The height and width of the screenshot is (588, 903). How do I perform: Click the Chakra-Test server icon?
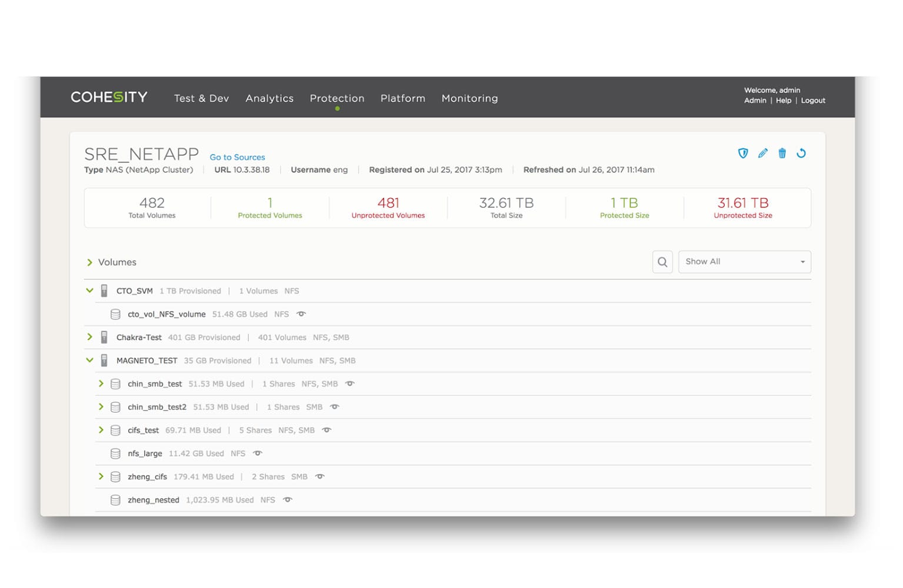point(104,338)
